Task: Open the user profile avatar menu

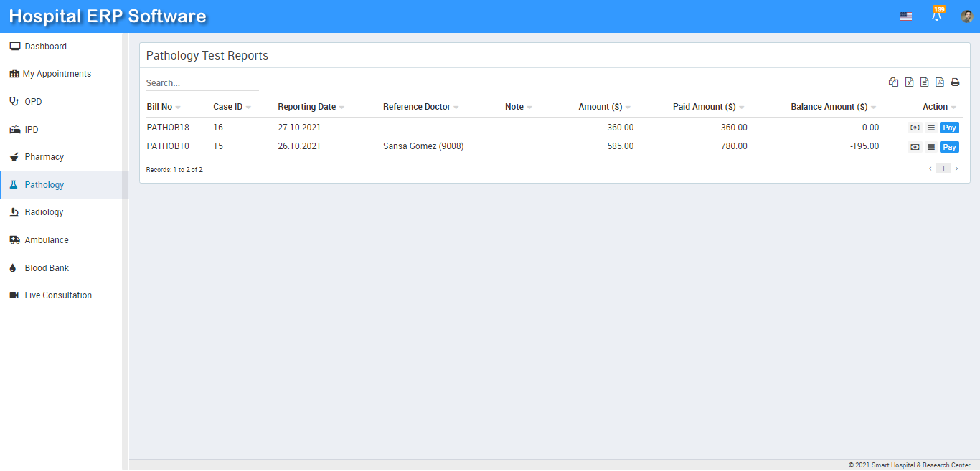Action: pos(966,16)
